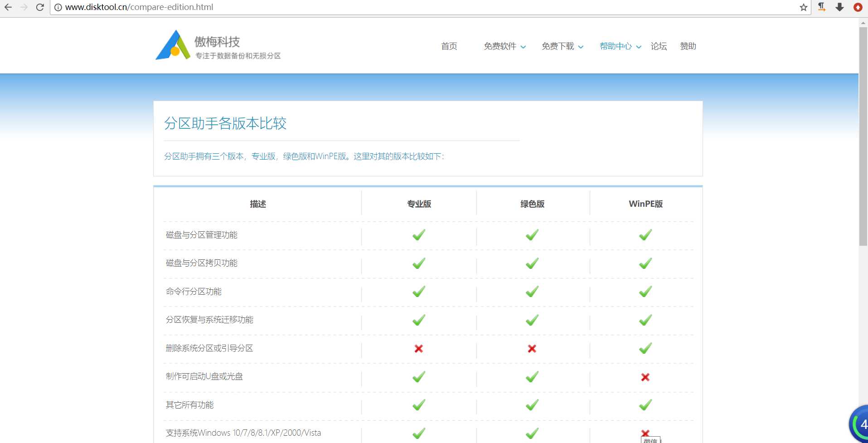This screenshot has height=443, width=868.
Task: Click the 删除系统分区或引导分区 row label
Action: pos(209,348)
